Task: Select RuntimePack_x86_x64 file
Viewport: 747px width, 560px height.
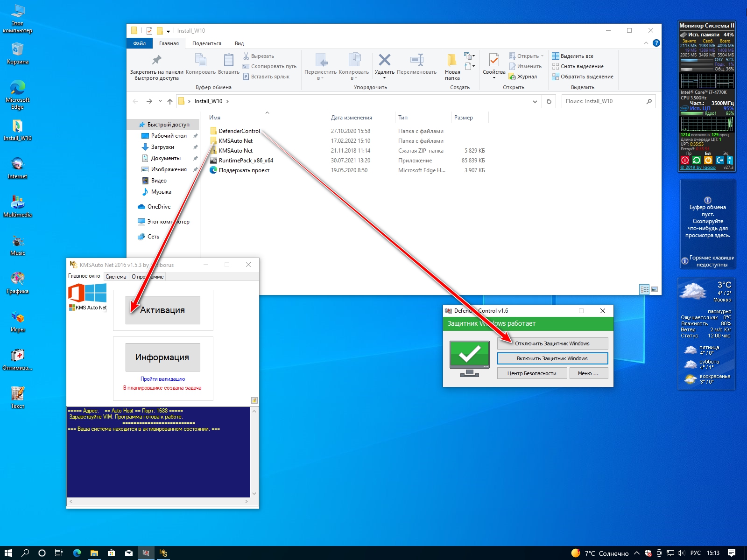Action: pyautogui.click(x=246, y=161)
